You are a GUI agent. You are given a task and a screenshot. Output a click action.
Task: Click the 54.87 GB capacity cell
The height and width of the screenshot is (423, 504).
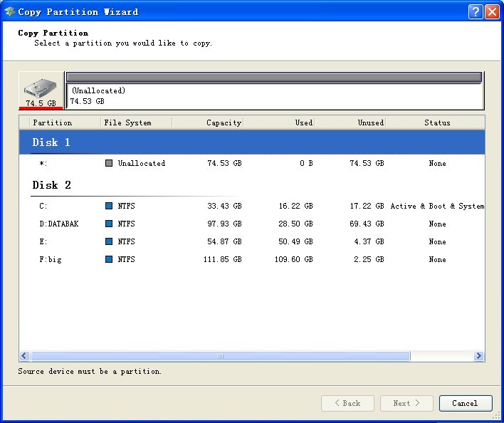[x=224, y=241]
